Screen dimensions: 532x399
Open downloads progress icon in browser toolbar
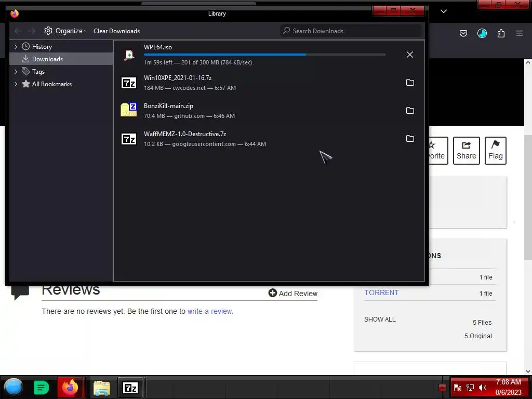482,33
